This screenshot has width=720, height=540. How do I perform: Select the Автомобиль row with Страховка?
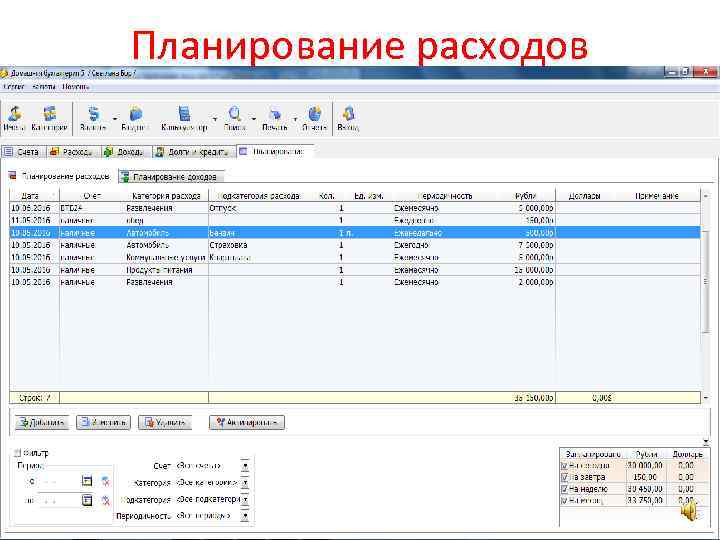(x=355, y=245)
